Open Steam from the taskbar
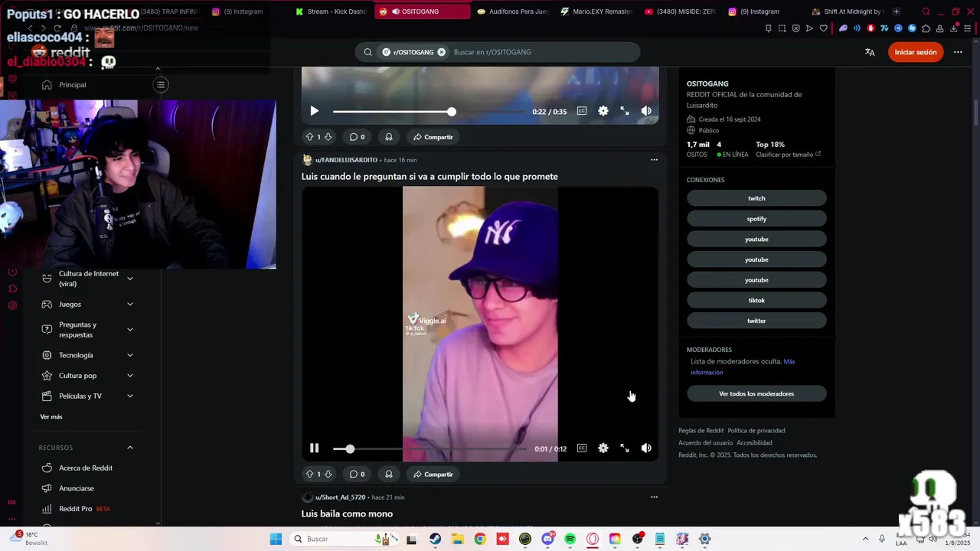 (435, 539)
